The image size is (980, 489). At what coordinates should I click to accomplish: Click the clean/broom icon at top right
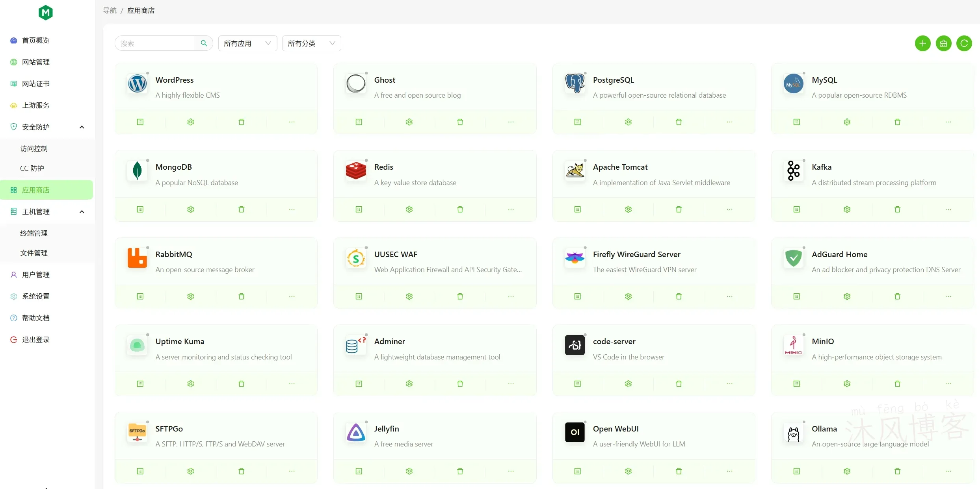click(x=943, y=43)
